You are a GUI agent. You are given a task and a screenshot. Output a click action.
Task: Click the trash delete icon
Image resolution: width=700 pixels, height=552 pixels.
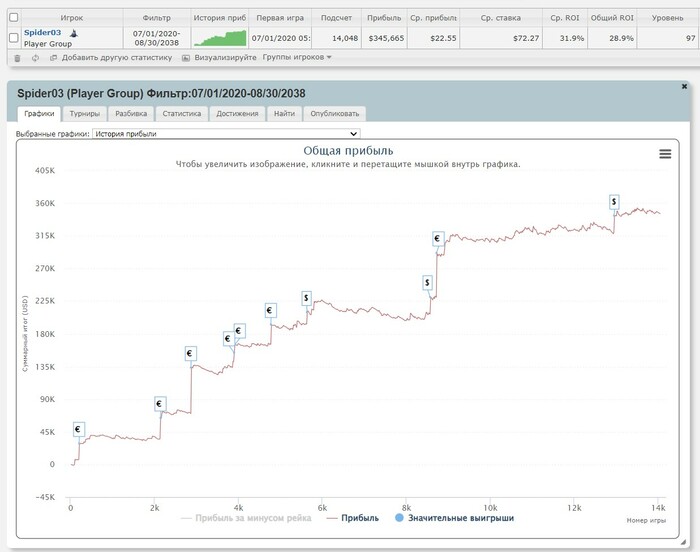pyautogui.click(x=17, y=58)
